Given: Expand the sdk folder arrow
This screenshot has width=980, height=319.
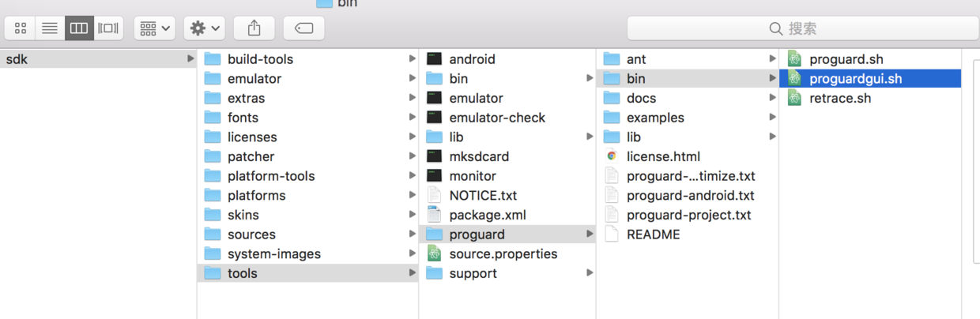Looking at the screenshot, I should point(190,58).
